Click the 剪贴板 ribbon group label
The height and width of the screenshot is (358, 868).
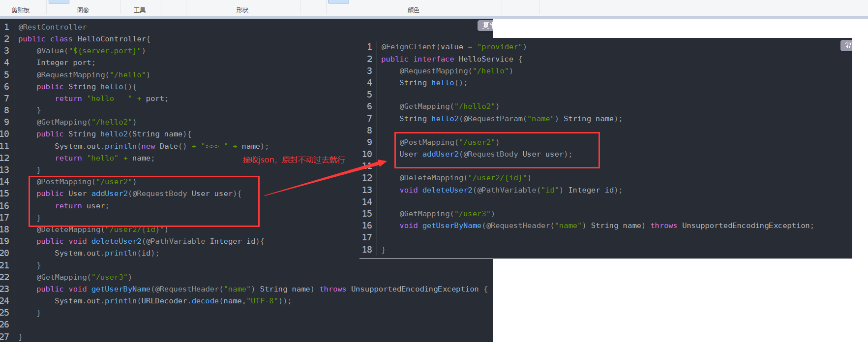21,10
